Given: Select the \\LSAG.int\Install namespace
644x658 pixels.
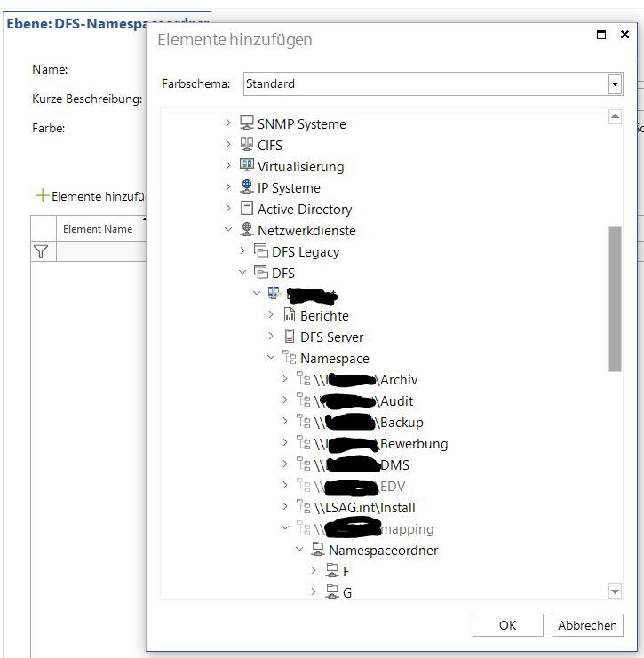Looking at the screenshot, I should pyautogui.click(x=364, y=507).
